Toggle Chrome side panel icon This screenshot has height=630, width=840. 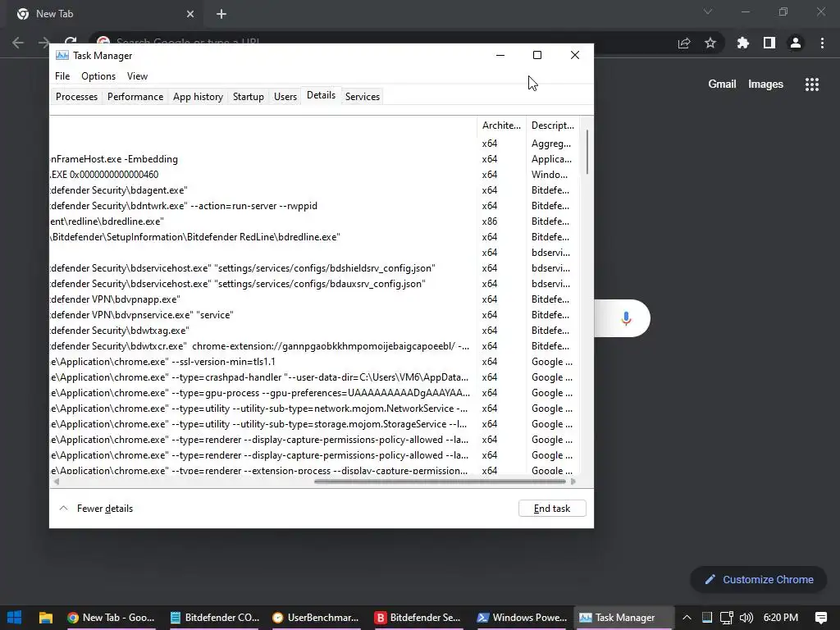tap(769, 43)
